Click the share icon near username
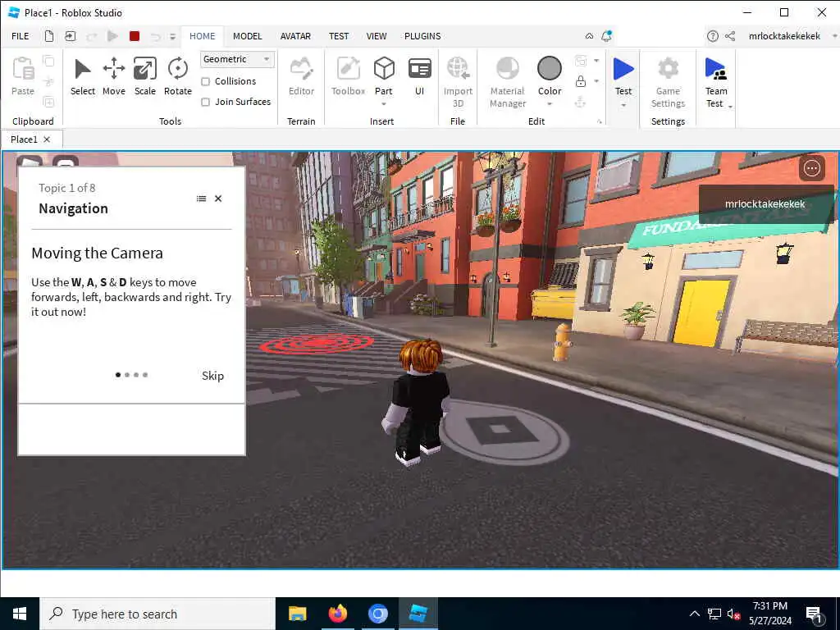The height and width of the screenshot is (630, 840). pos(729,36)
